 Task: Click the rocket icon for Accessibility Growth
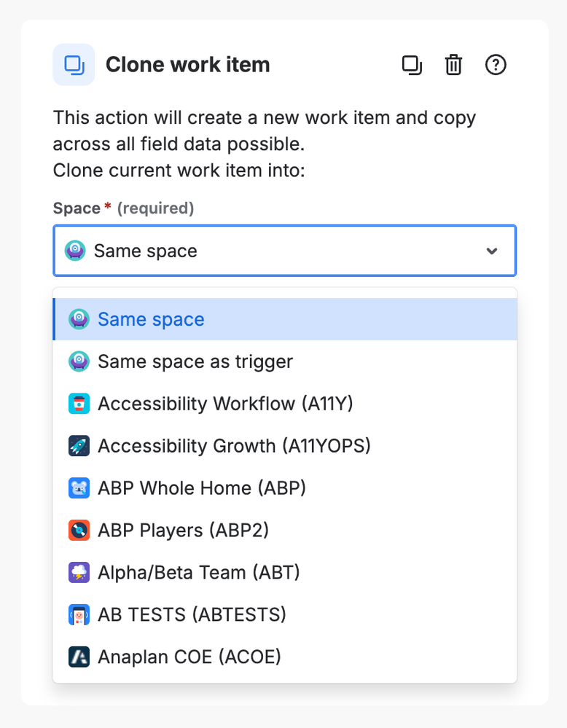[79, 446]
